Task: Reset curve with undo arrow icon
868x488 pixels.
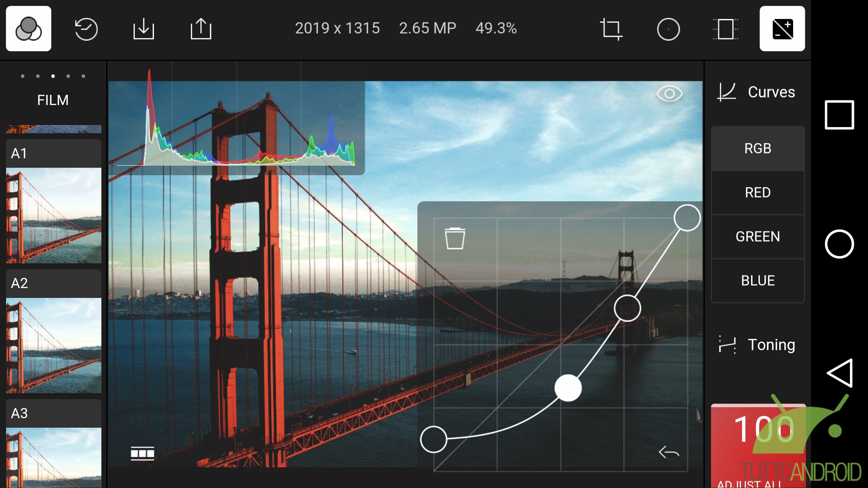Action: [669, 452]
